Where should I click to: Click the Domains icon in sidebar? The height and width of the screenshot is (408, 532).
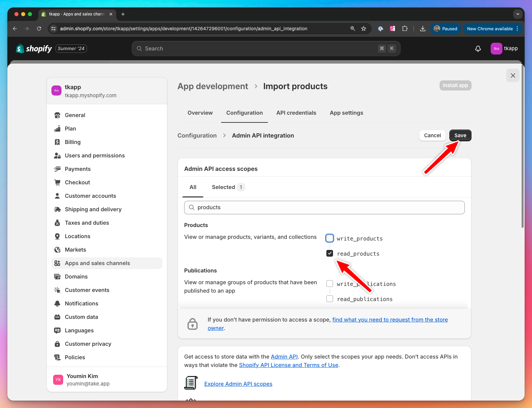pyautogui.click(x=57, y=276)
